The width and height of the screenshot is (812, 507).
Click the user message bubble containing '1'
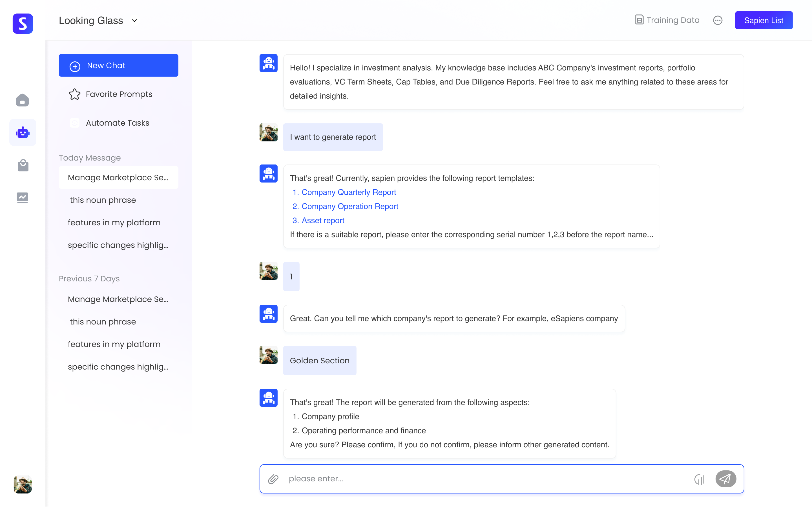(x=291, y=276)
